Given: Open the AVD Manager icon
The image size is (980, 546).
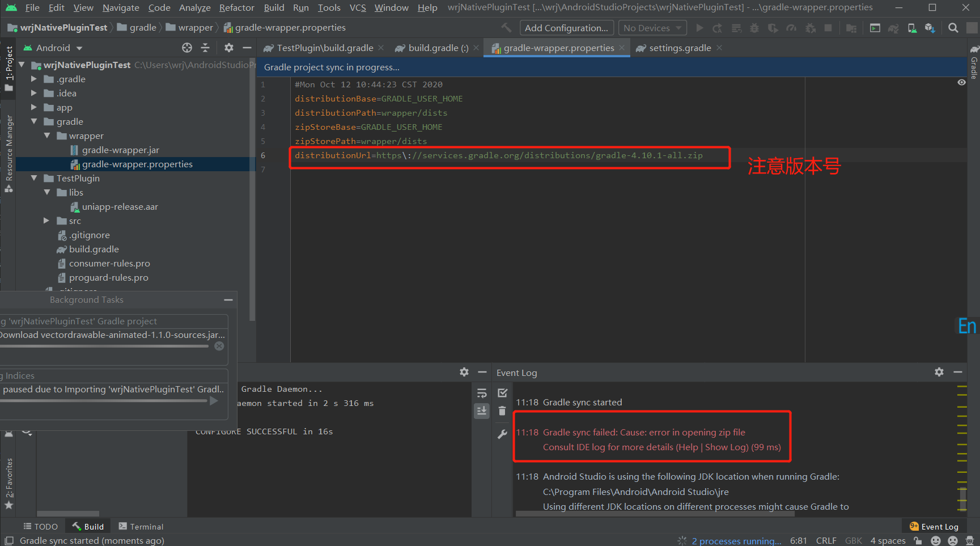Looking at the screenshot, I should (x=912, y=28).
